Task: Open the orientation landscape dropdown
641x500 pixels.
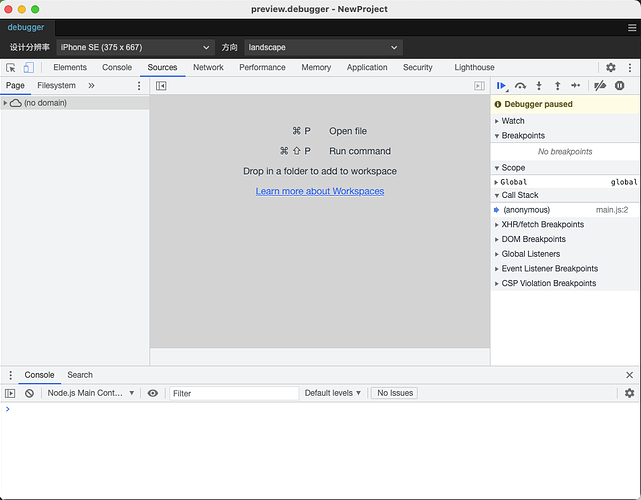Action: pyautogui.click(x=323, y=47)
